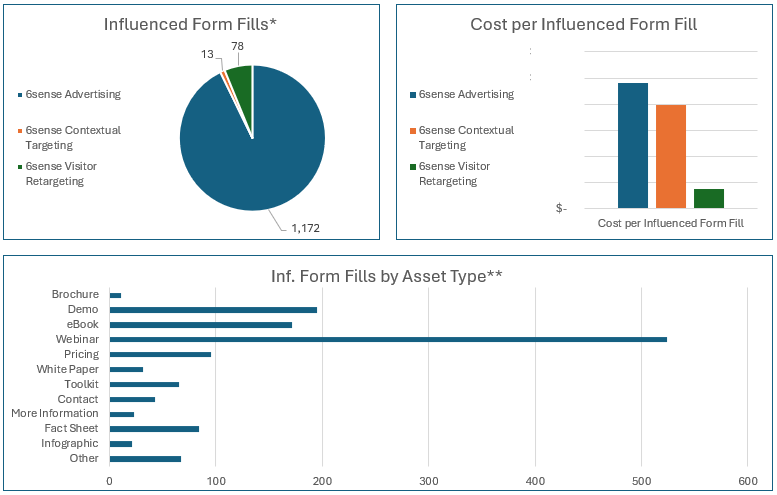Image resolution: width=777 pixels, height=495 pixels.
Task: Click blue legend swatch in Influenced Form Fills chart
Action: click(x=20, y=95)
